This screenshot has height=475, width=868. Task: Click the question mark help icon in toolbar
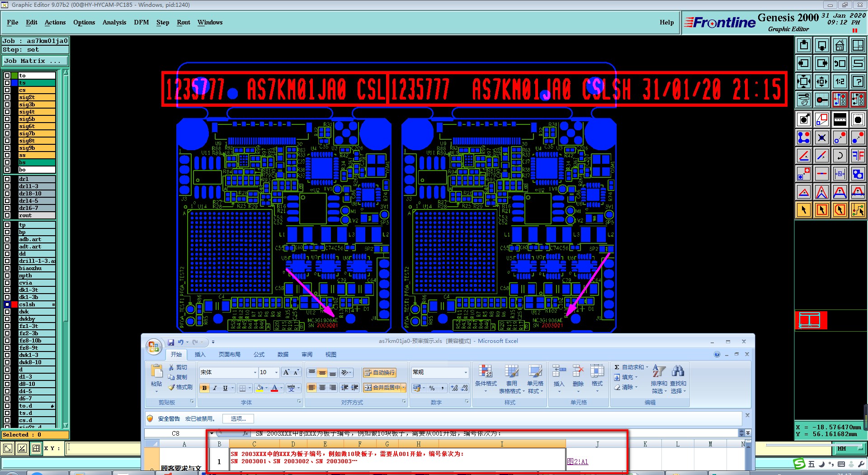point(858,81)
